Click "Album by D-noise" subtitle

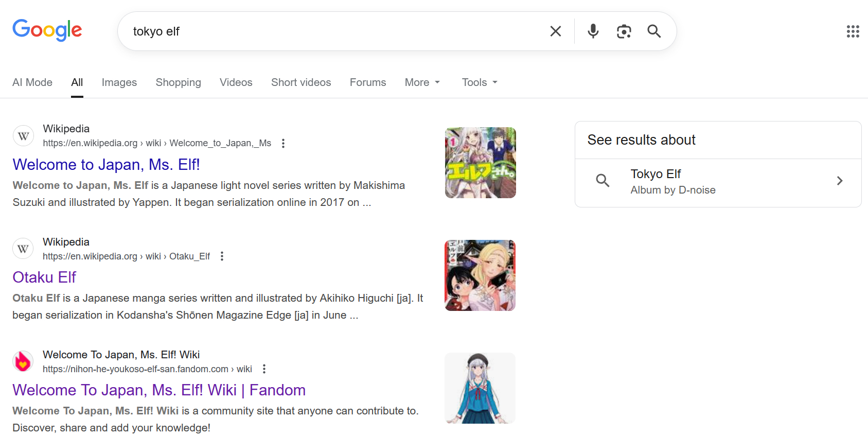click(673, 190)
